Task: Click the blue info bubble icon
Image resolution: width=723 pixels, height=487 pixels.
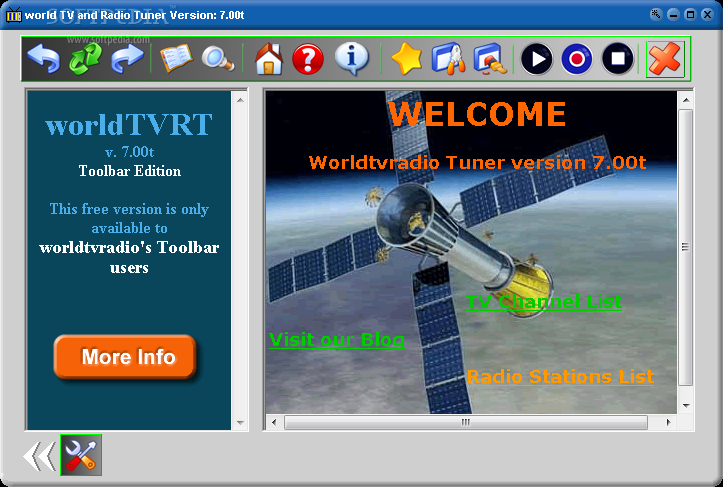Action: [x=351, y=59]
